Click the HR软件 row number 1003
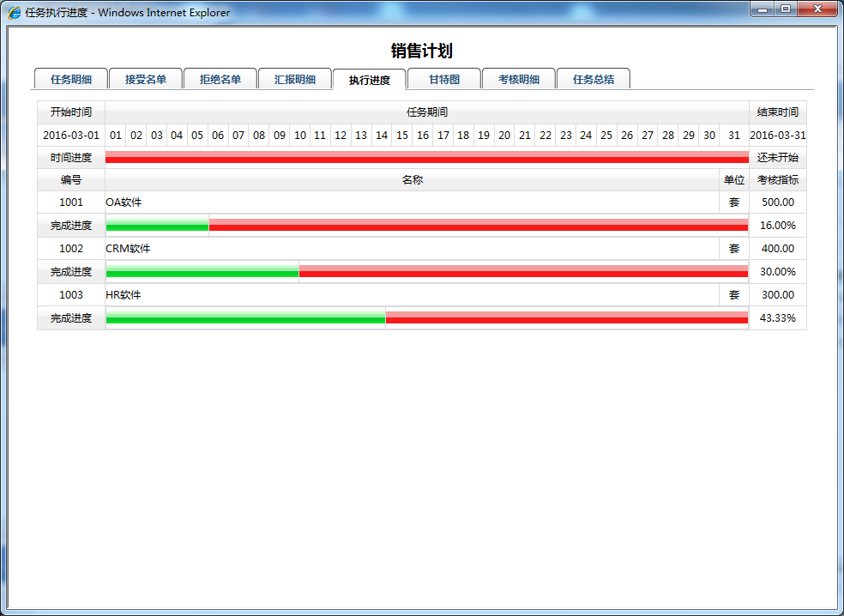 click(71, 295)
